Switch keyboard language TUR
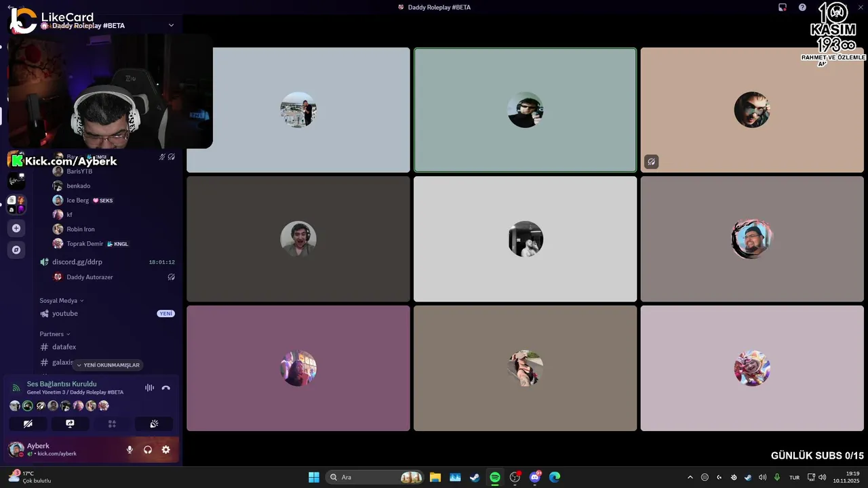868x488 pixels. click(x=794, y=477)
